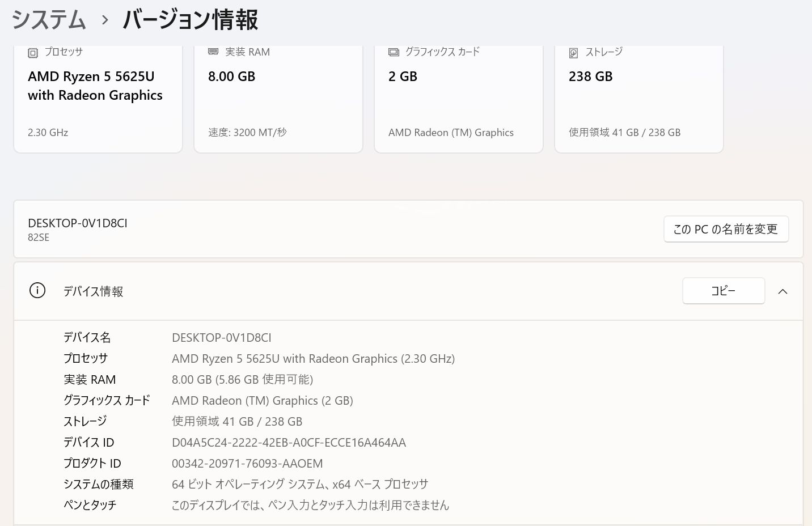Click the プロセッサ row label in device info

[85, 359]
